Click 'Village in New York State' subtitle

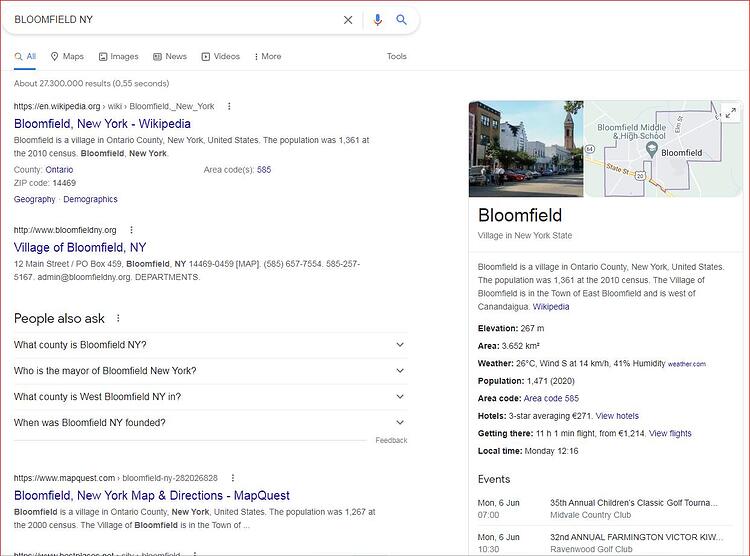pyautogui.click(x=525, y=235)
